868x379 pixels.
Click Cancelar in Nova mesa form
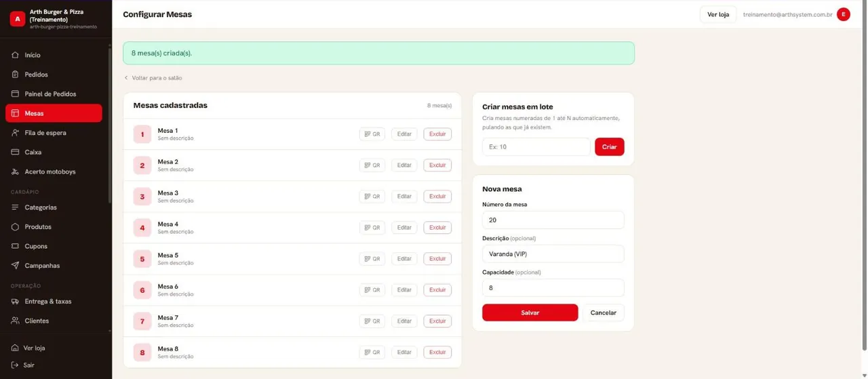point(604,313)
